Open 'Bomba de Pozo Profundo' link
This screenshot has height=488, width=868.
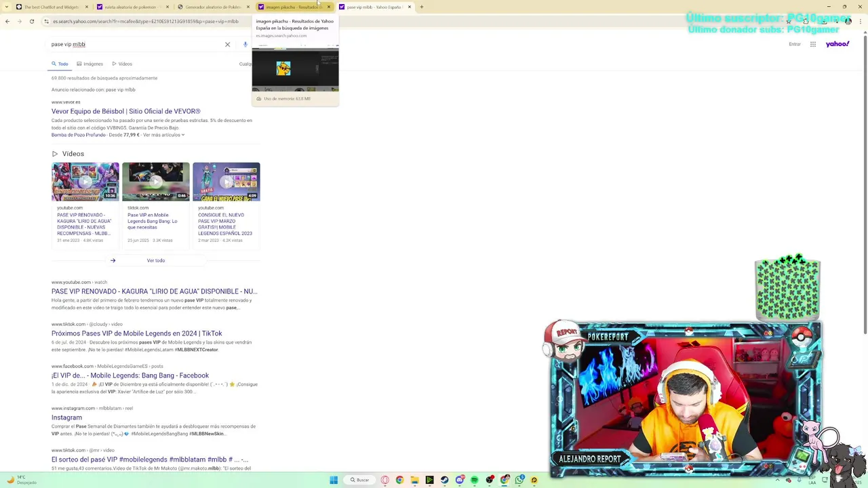[x=78, y=135]
